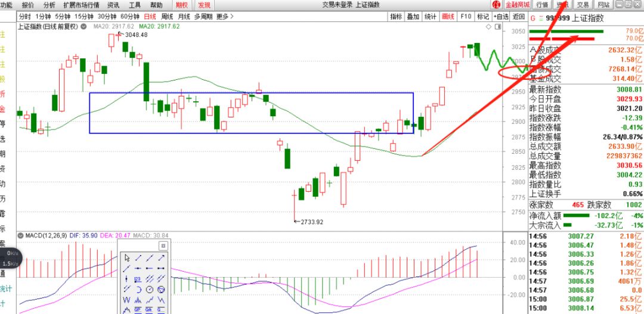The height and width of the screenshot is (314, 644).
Task: Select the horizontal segment with two endpoints tool
Action: (161, 268)
